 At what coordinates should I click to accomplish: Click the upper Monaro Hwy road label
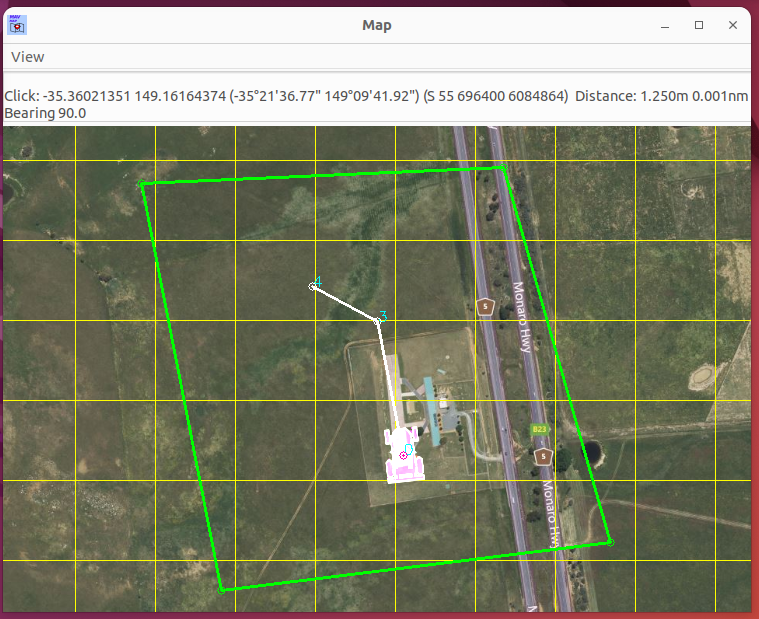point(520,316)
